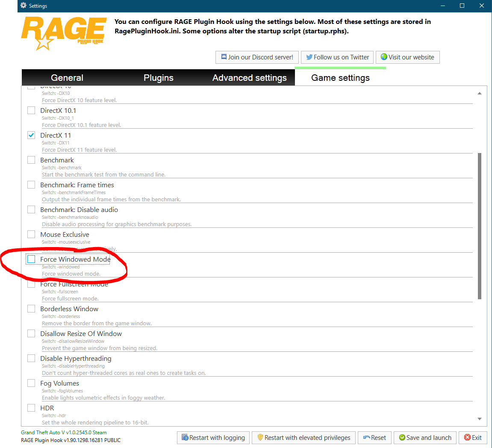The width and height of the screenshot is (492, 448).
Task: Click the Discord icon on the Discord server button
Action: click(x=224, y=57)
